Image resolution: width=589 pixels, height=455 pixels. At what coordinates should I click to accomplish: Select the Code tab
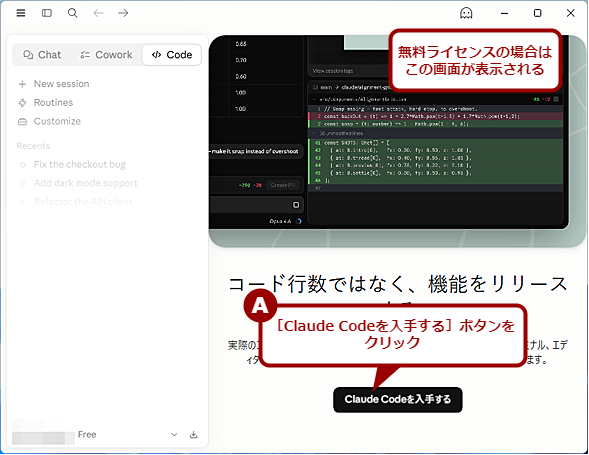[x=172, y=55]
